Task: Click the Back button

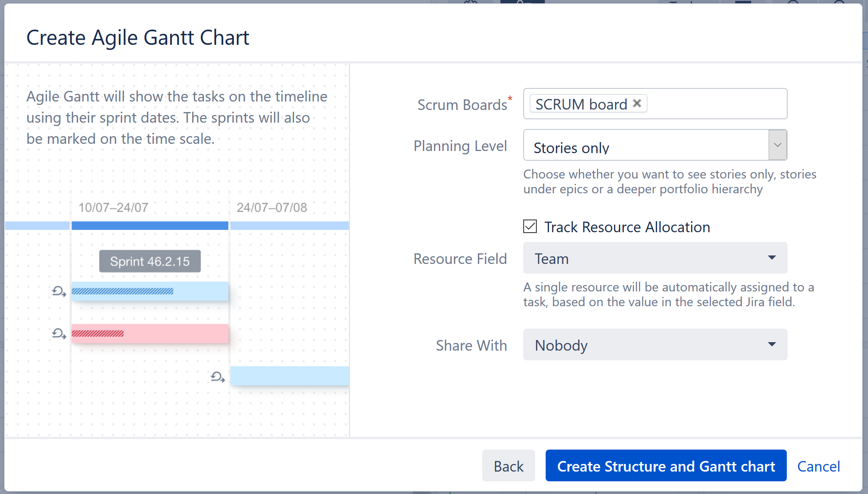Action: click(x=508, y=466)
